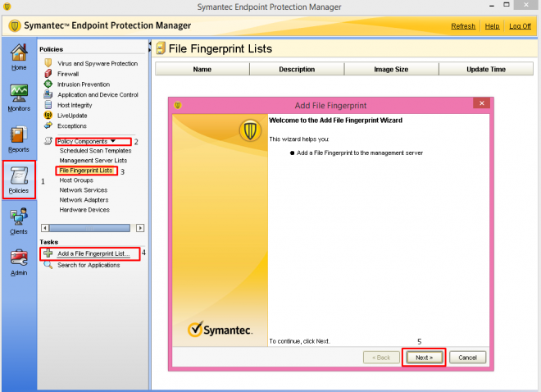This screenshot has height=392, width=541.
Task: Open File Fingerprint Lists component
Action: point(86,171)
